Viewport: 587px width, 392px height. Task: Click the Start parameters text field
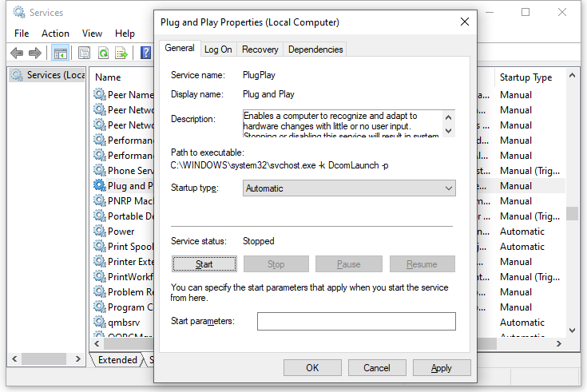tap(356, 321)
